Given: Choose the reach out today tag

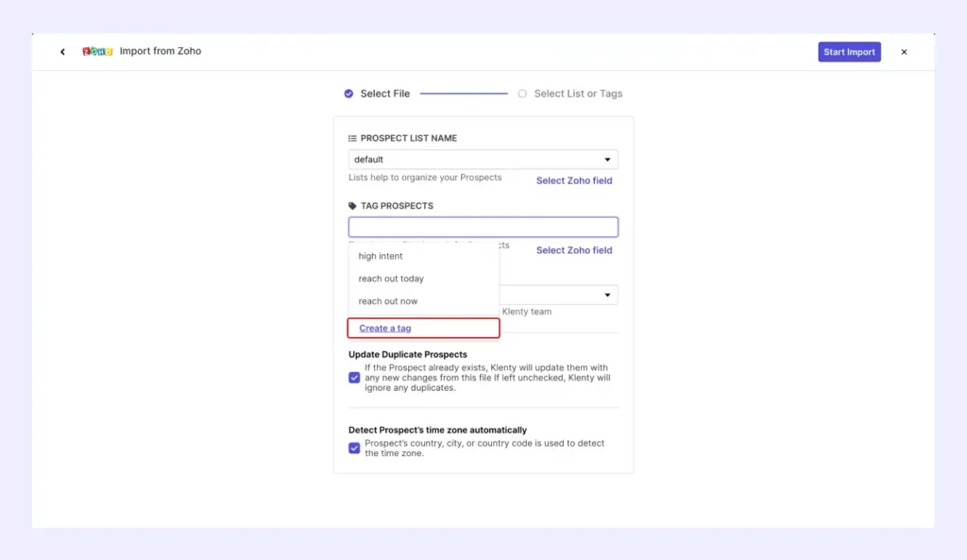Looking at the screenshot, I should pos(391,279).
